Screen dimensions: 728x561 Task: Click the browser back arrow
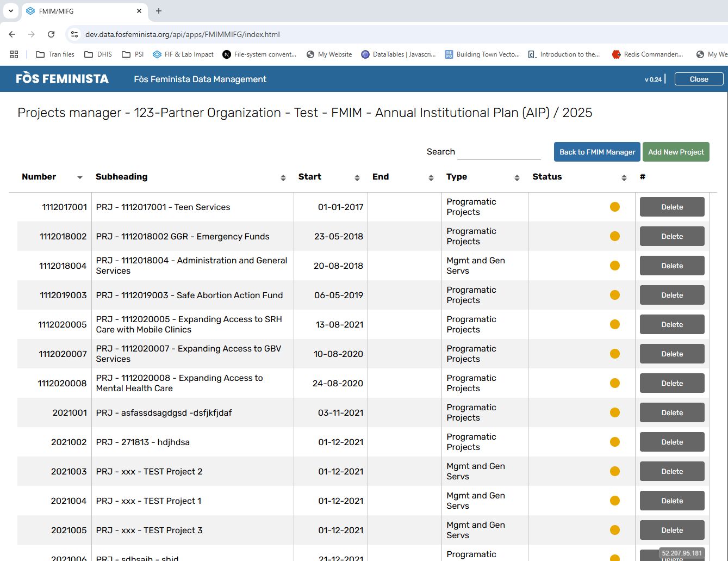pyautogui.click(x=12, y=34)
